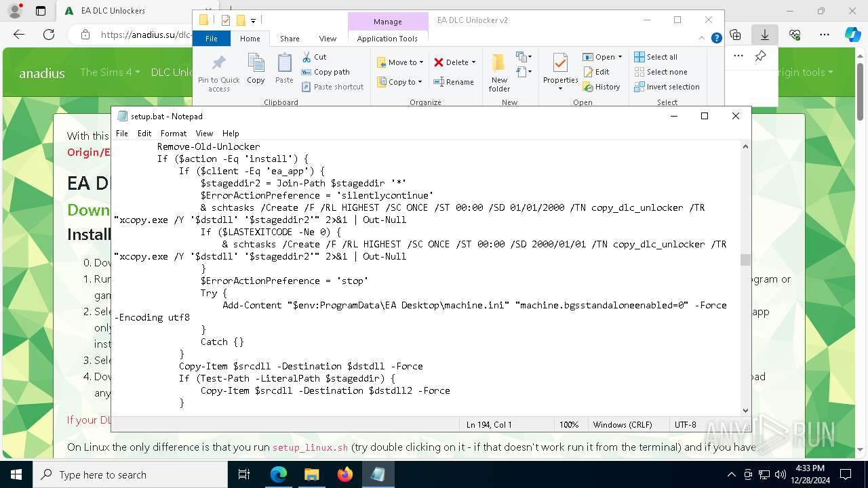The image size is (868, 488).
Task: Open The Sims 4 dropdown on webpage
Action: [110, 72]
